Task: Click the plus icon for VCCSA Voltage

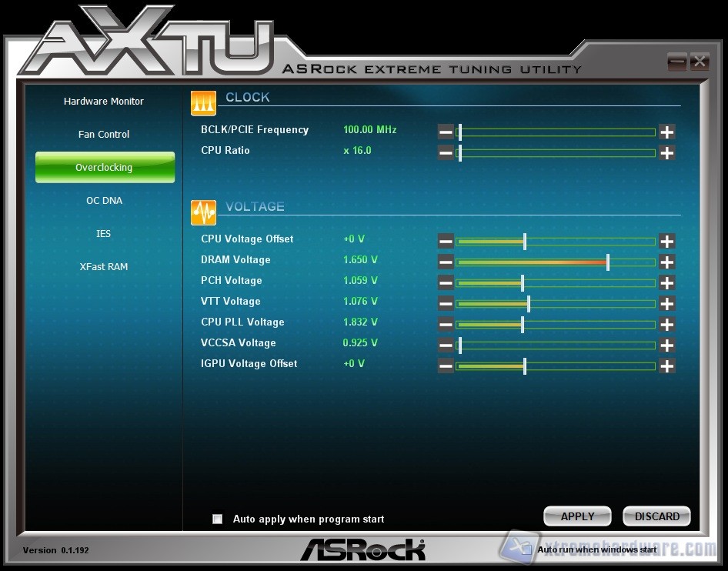Action: pyautogui.click(x=666, y=345)
